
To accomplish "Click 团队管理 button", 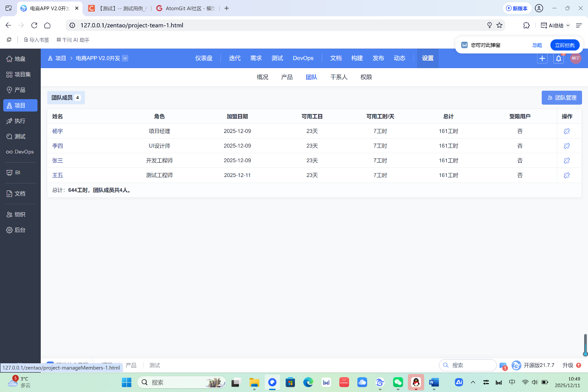I will coord(562,98).
